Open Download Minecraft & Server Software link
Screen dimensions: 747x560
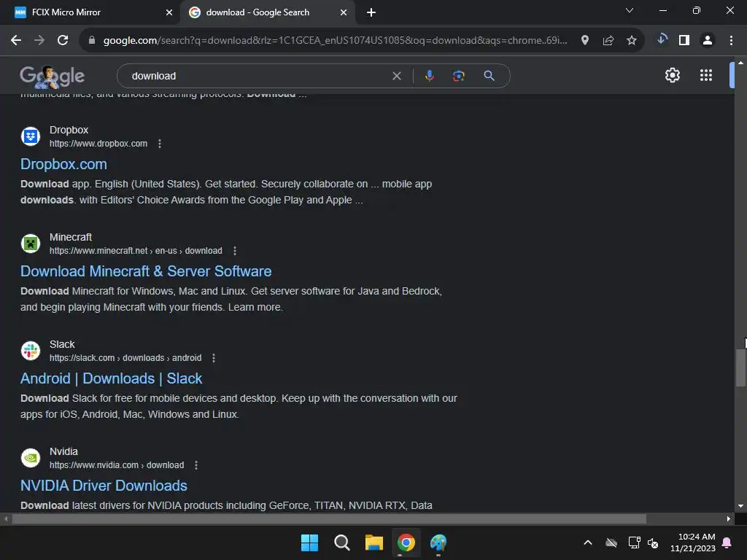(146, 271)
